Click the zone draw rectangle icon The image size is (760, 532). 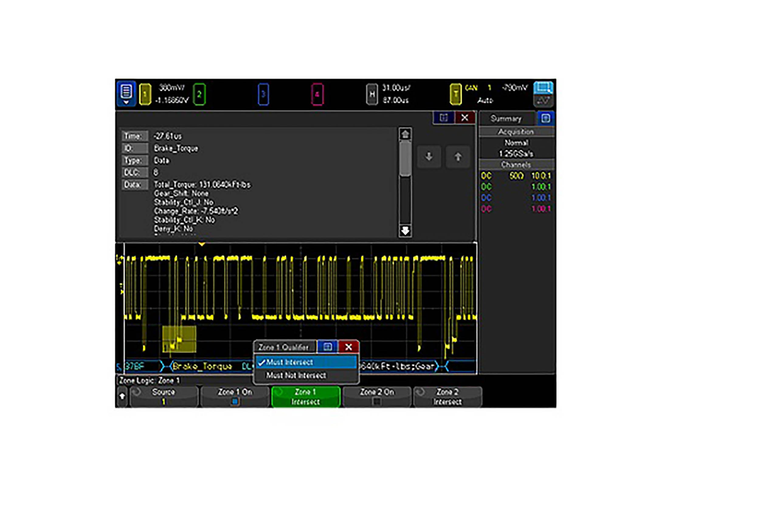click(543, 88)
